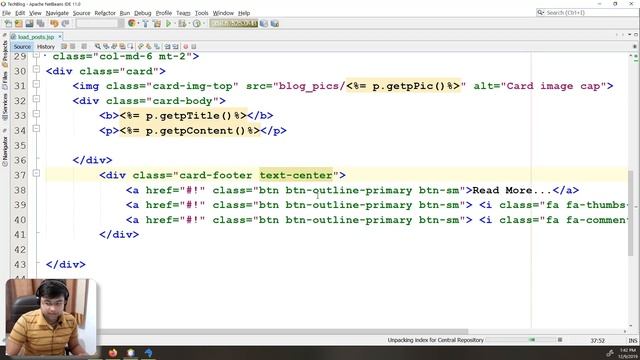Click the Firefox icon in the taskbar

[x=113, y=353]
